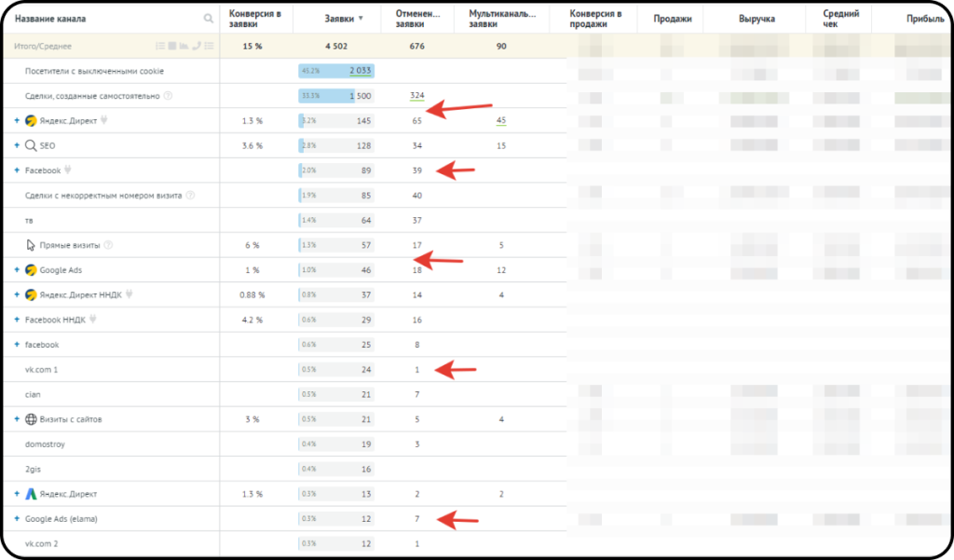The width and height of the screenshot is (954, 560).
Task: Click the plug icon next to Facebook
Action: [67, 170]
